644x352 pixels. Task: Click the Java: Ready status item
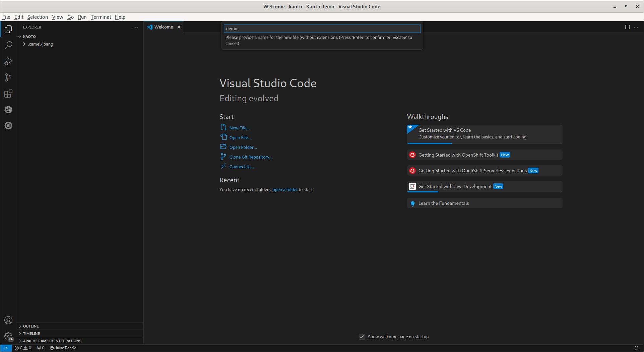[x=63, y=348]
